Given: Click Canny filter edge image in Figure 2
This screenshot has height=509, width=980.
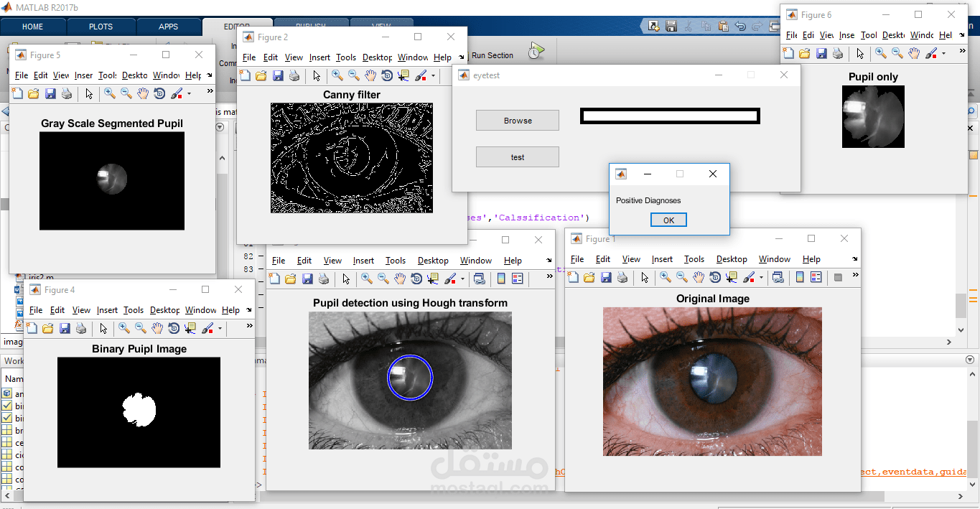Looking at the screenshot, I should [x=352, y=158].
